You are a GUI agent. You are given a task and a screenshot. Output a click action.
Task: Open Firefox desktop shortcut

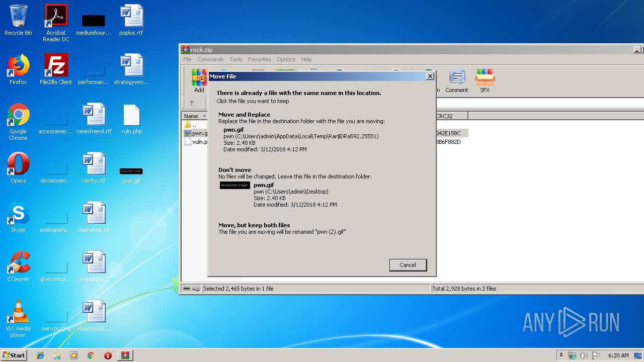[x=18, y=69]
